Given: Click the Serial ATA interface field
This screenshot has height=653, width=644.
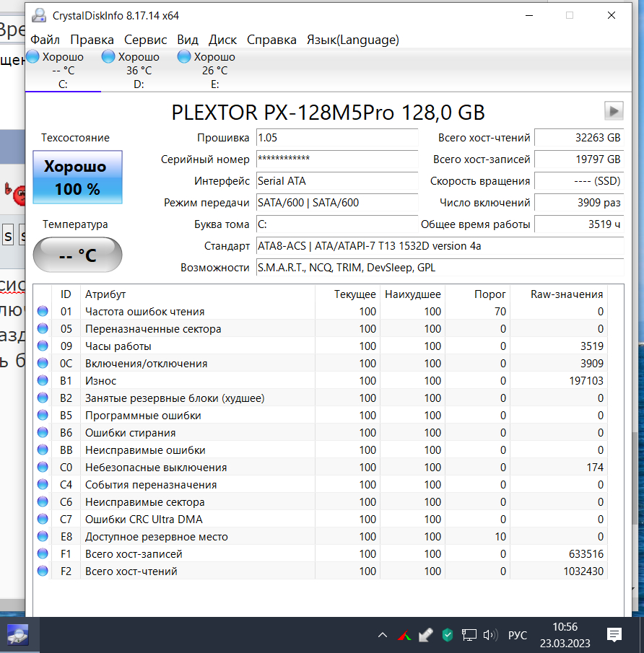Looking at the screenshot, I should tap(336, 180).
